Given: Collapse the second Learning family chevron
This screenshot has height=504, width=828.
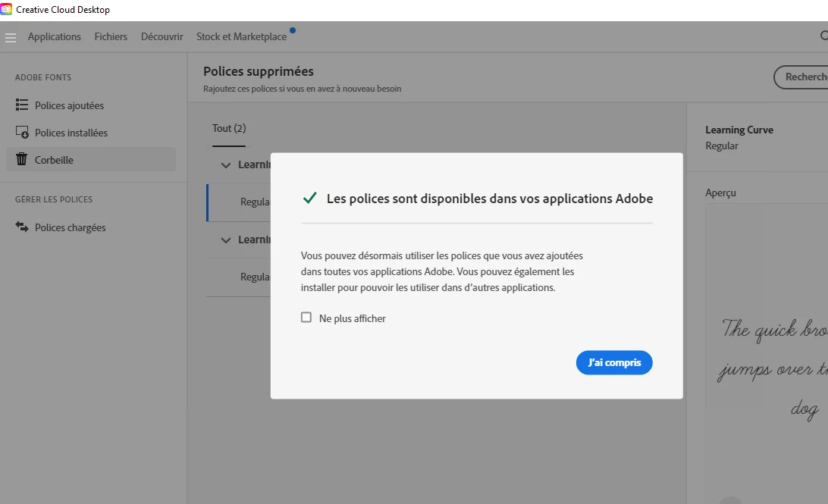Looking at the screenshot, I should pos(226,240).
